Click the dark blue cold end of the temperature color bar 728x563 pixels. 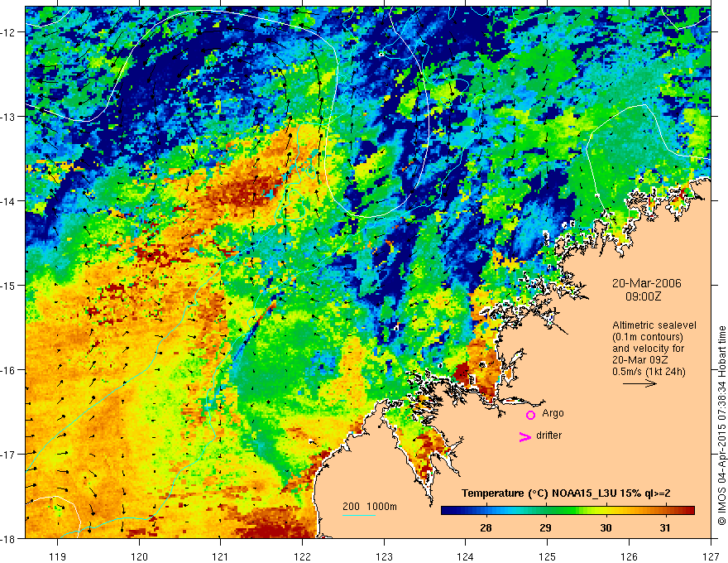click(450, 511)
